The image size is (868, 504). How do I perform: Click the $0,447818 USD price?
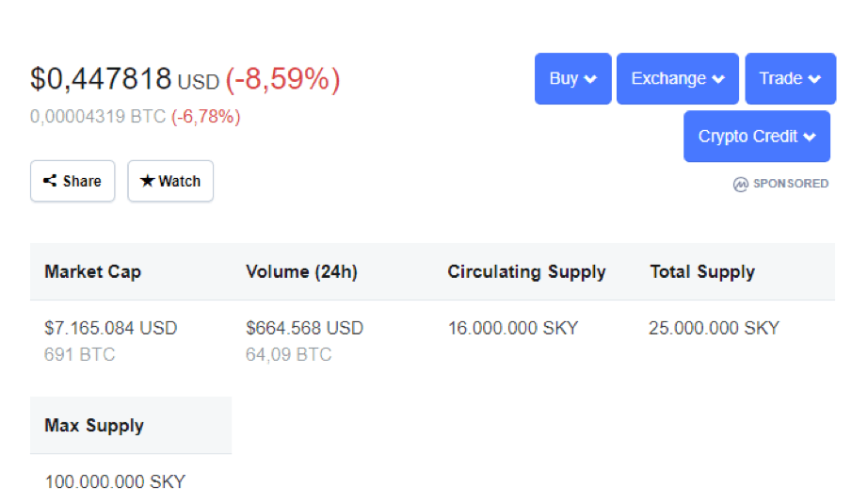coord(125,79)
